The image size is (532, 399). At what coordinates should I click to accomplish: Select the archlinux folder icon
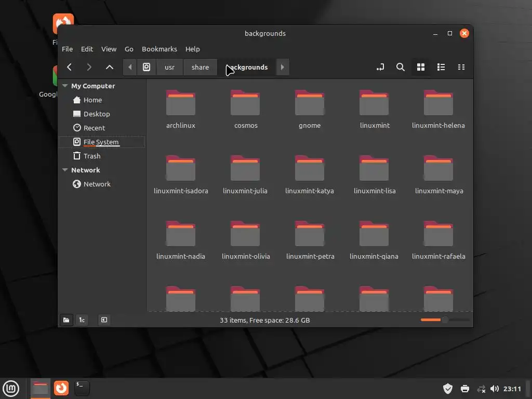(180, 102)
